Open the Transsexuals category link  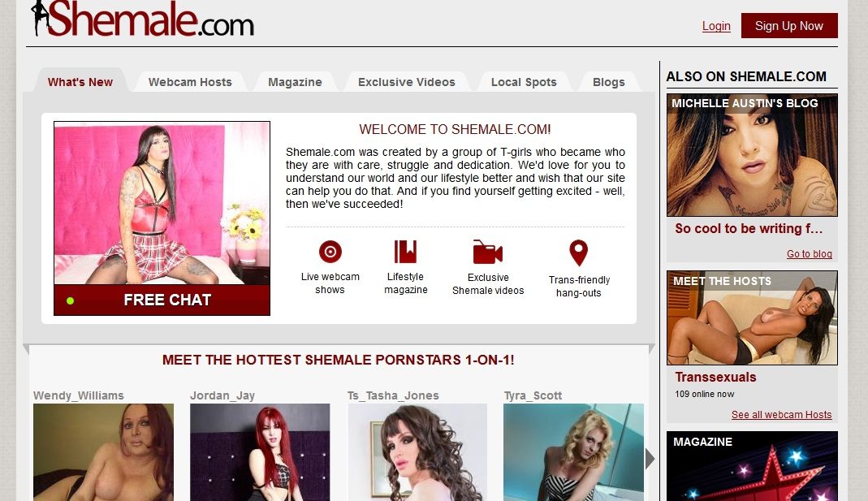[715, 377]
